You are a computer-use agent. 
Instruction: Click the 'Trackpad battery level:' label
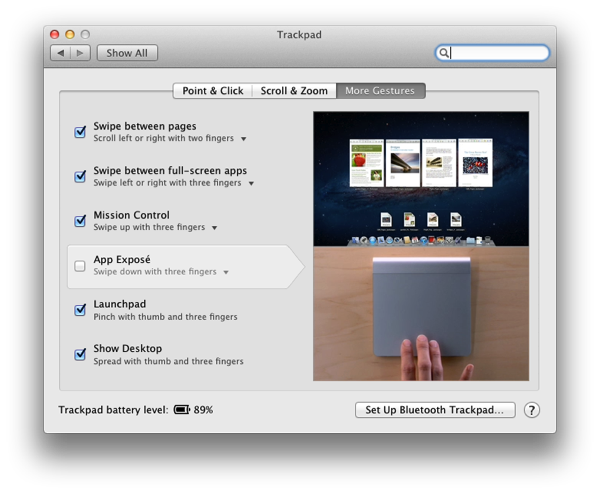point(113,410)
